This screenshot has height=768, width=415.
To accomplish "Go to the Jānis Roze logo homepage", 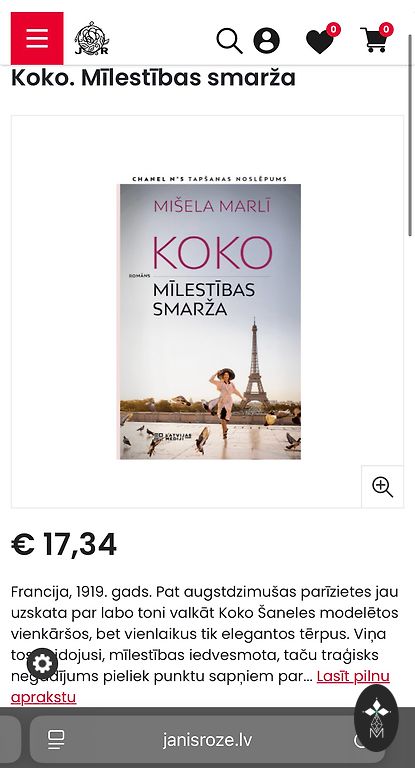I will click(x=92, y=39).
